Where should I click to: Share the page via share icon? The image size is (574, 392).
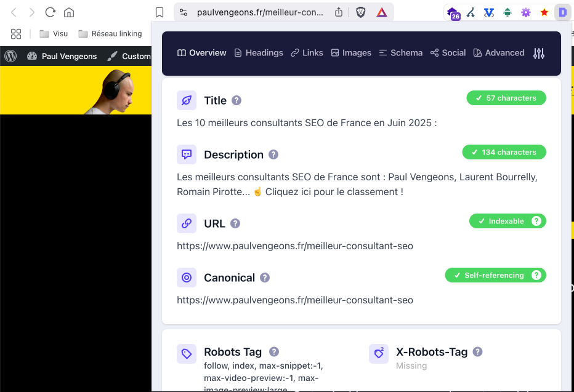click(x=339, y=12)
